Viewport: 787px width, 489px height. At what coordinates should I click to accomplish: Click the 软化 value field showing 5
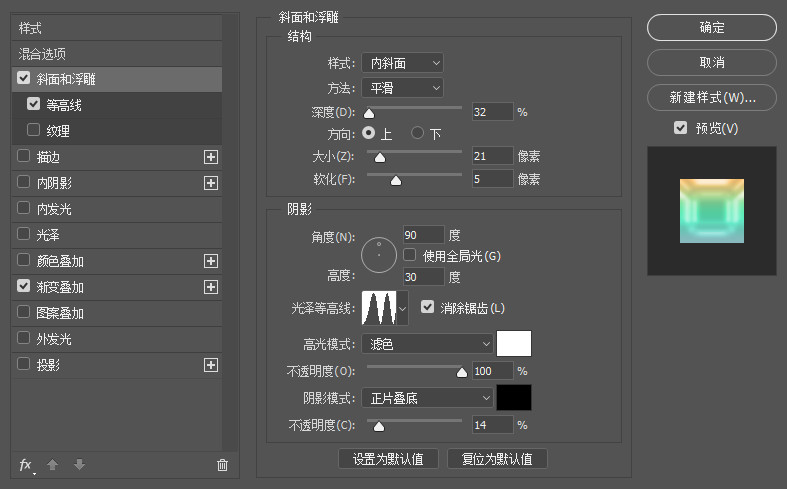493,179
